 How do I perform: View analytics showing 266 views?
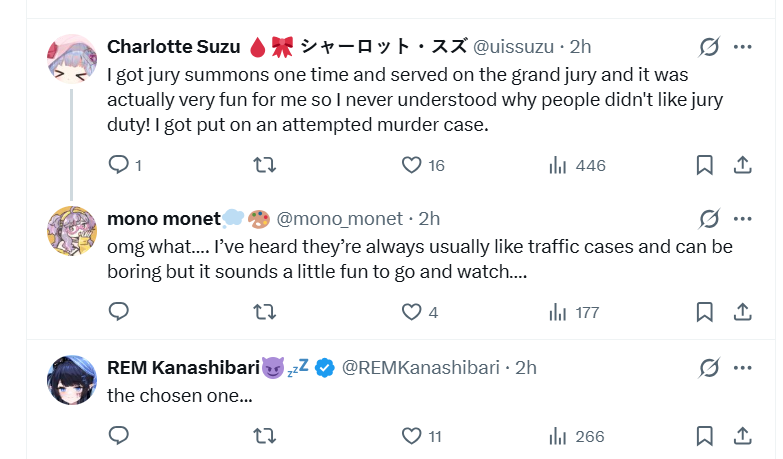coord(576,437)
